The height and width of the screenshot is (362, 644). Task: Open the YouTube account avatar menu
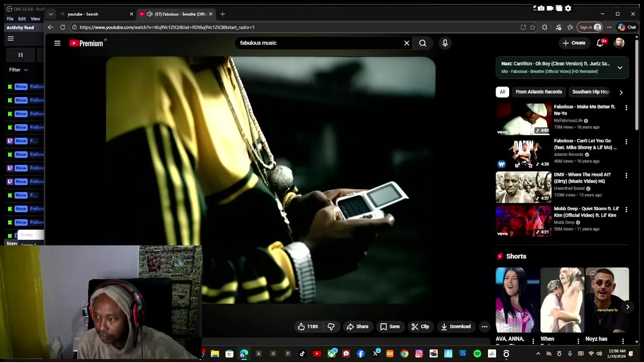[619, 43]
